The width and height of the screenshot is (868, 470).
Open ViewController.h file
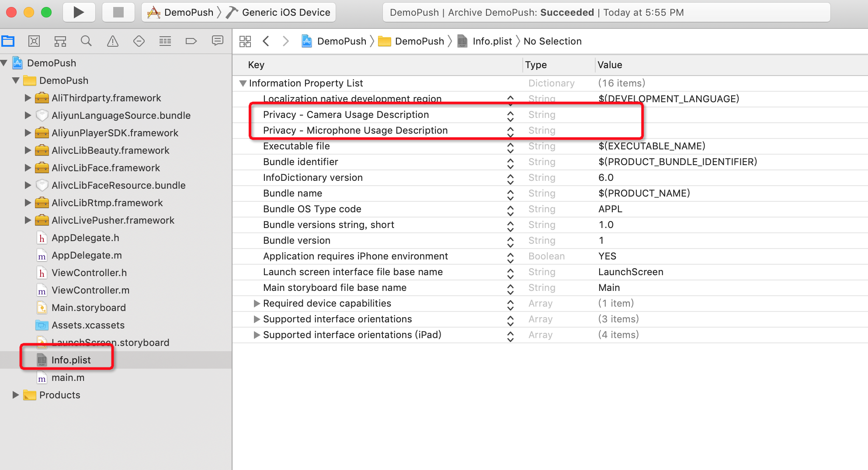point(89,273)
